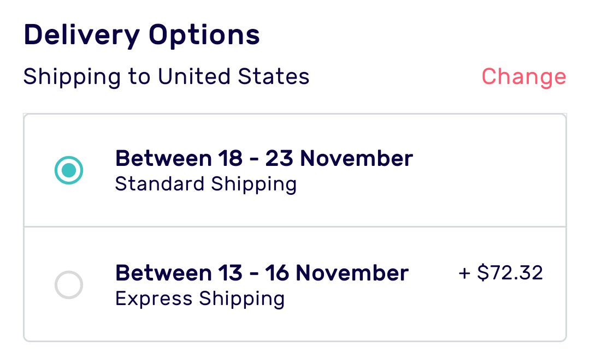Screen dimensions: 590x364
Task: Click the teal dot inside the selected radio
Action: tap(69, 171)
